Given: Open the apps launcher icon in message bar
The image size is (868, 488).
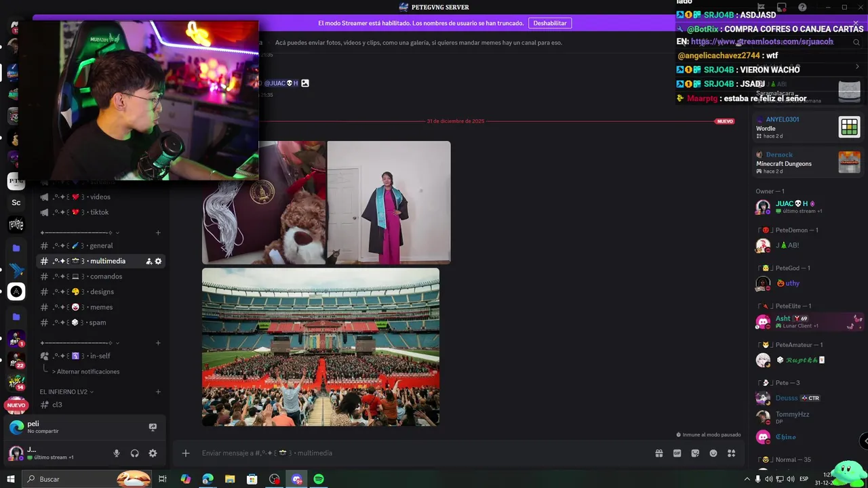Looking at the screenshot, I should point(731,453).
